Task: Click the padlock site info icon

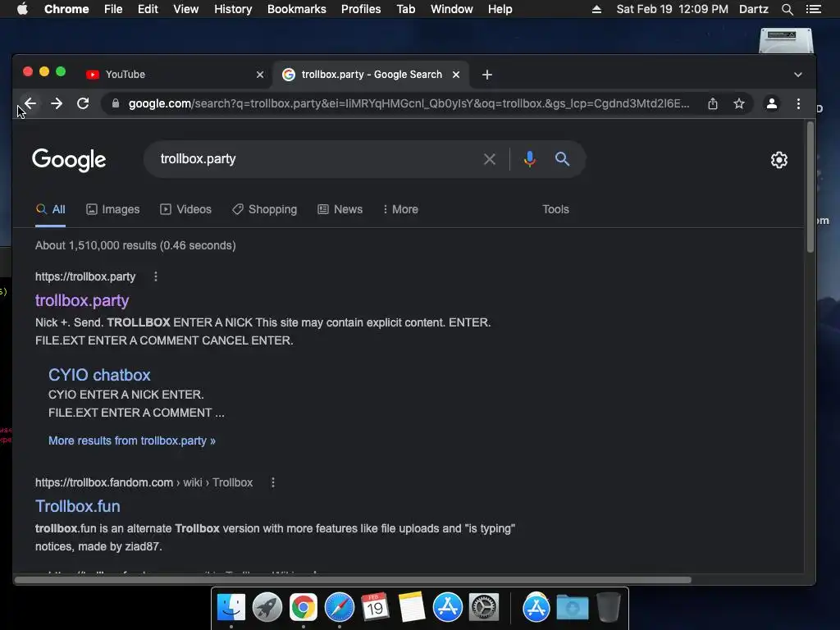Action: click(115, 103)
